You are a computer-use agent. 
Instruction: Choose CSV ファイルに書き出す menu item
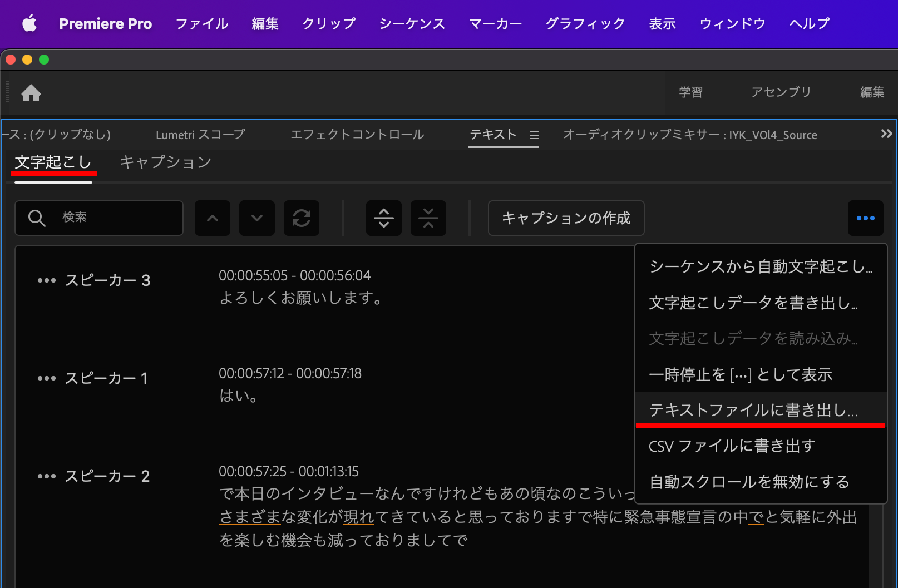pos(761,446)
